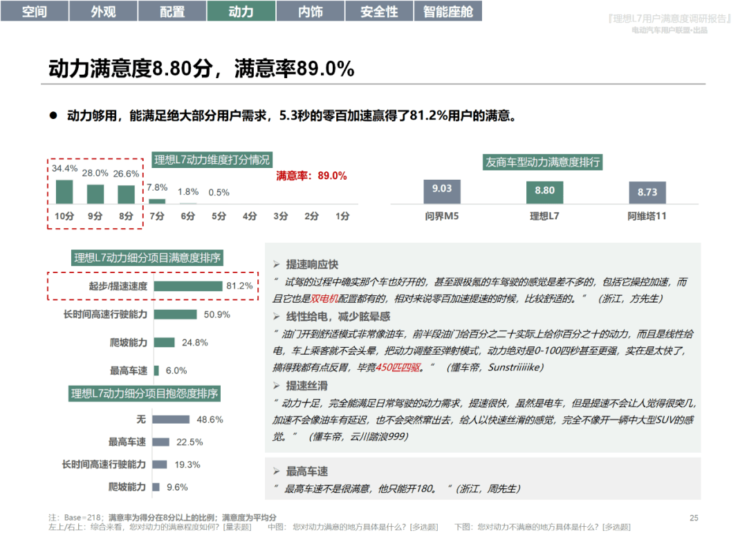The image size is (747, 560).
Task: Select the green 8.80 ranking bar
Action: 544,192
